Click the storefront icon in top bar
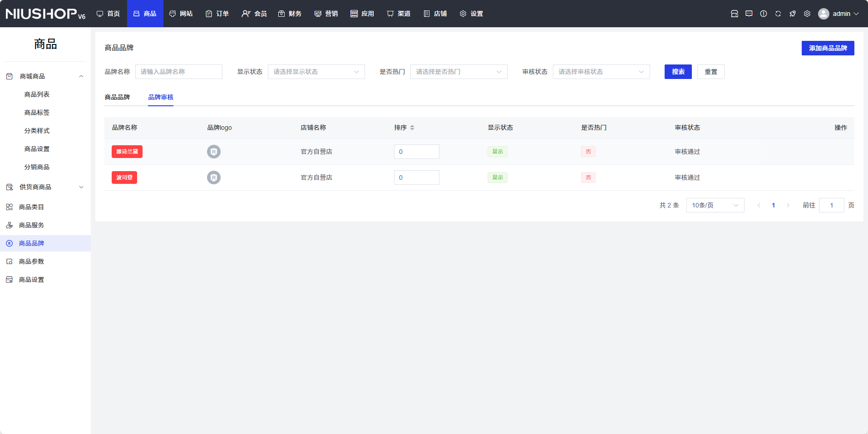 click(734, 14)
